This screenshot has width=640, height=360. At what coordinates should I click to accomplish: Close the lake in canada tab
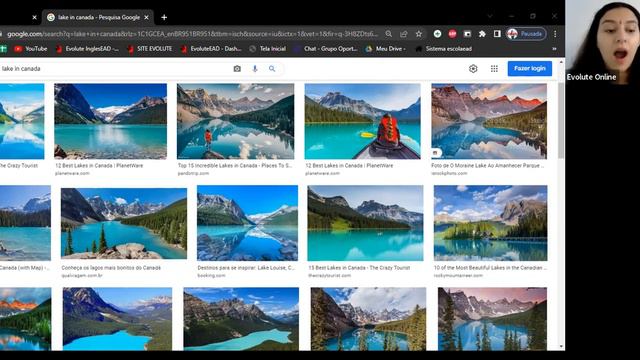[x=146, y=17]
